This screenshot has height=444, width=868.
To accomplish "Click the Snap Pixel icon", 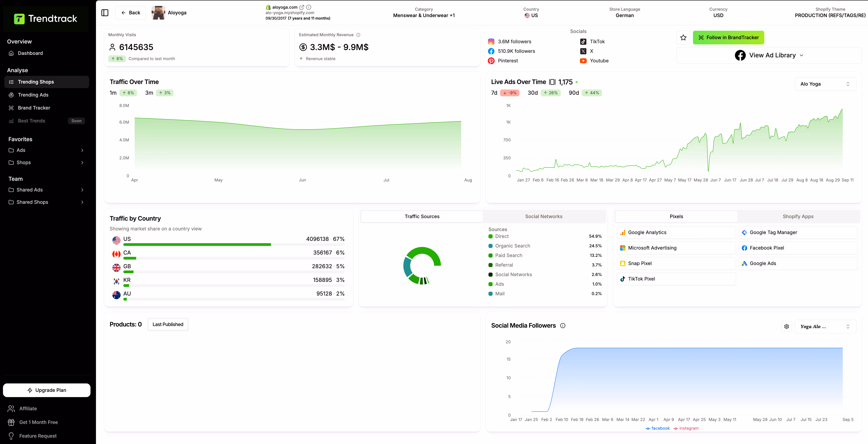I will coord(623,264).
